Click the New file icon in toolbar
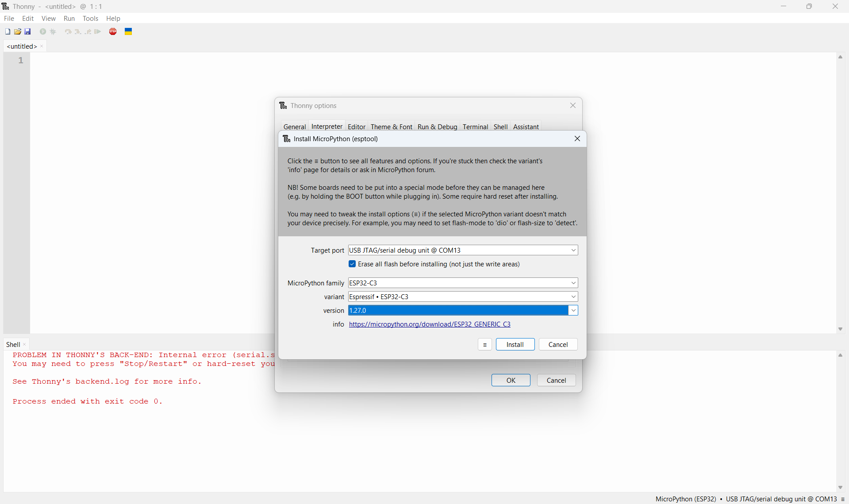Image resolution: width=849 pixels, height=504 pixels. [8, 31]
